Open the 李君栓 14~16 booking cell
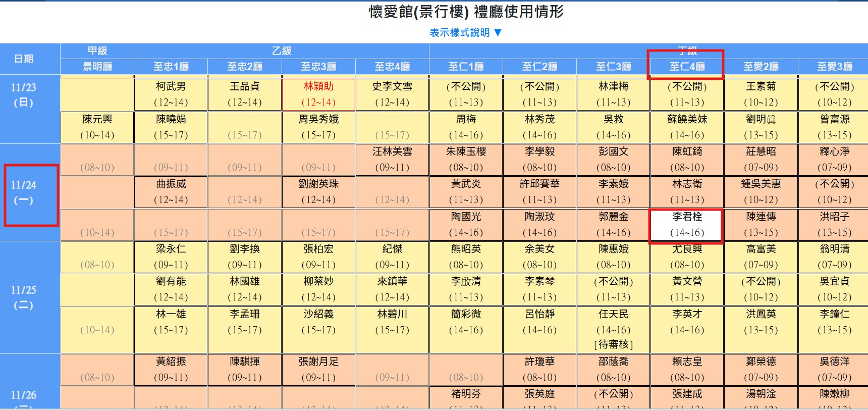Image resolution: width=868 pixels, height=410 pixels. coord(687,225)
